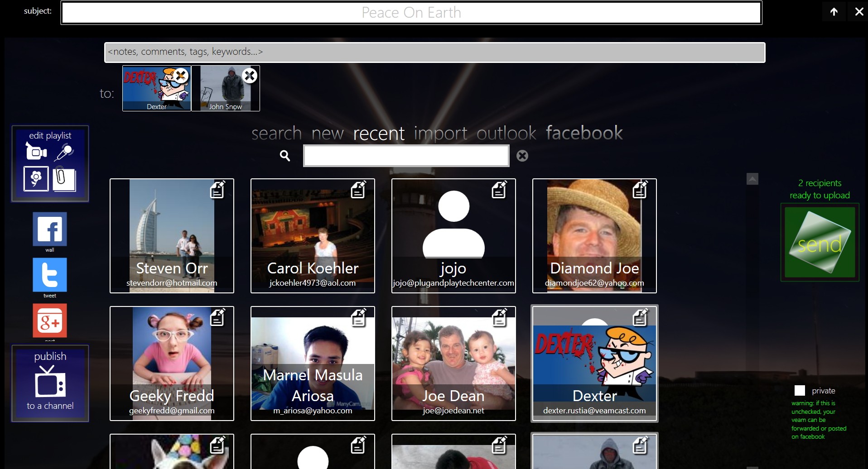Click the dexter.rustia@veamcast.com email text
This screenshot has width=868, height=469.
(594, 411)
